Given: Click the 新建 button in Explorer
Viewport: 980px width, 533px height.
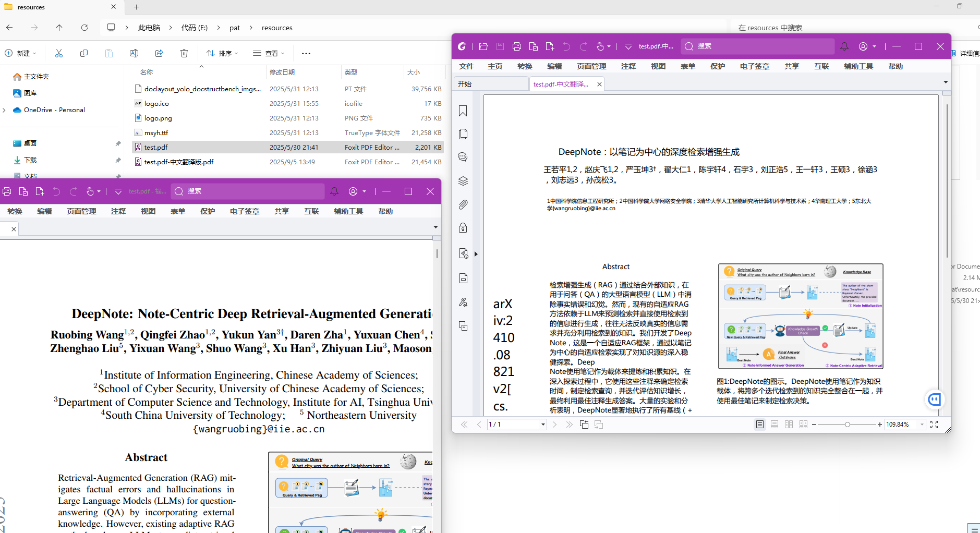Looking at the screenshot, I should [20, 53].
